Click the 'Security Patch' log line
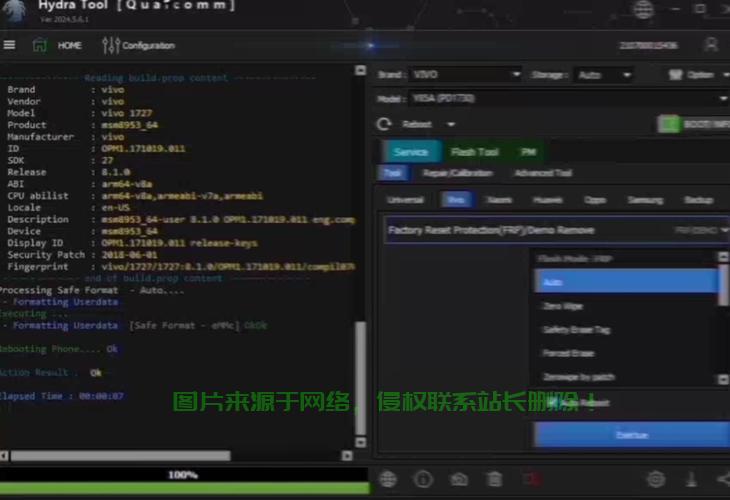 82,255
